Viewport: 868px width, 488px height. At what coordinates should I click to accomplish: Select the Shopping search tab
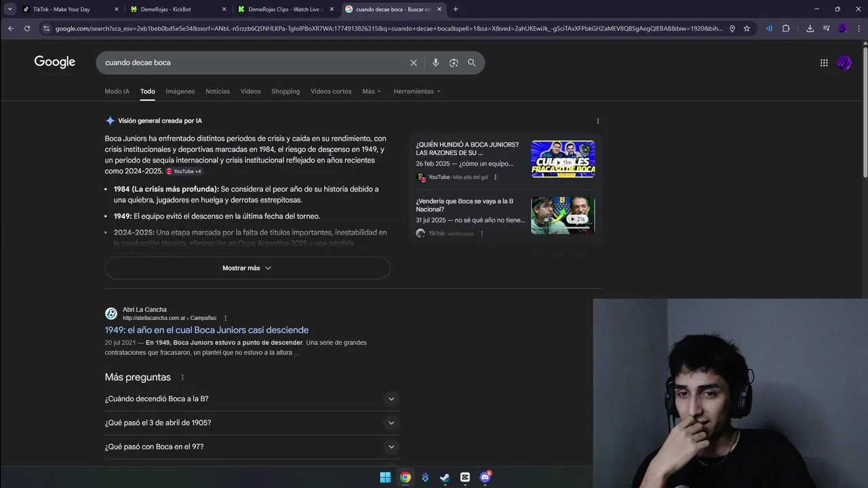pyautogui.click(x=285, y=91)
